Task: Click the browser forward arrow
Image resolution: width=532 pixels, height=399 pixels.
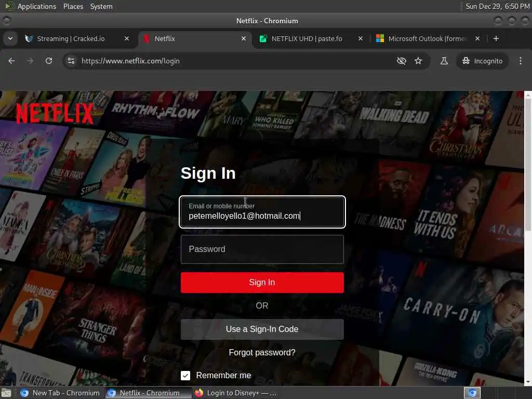Action: (x=30, y=61)
